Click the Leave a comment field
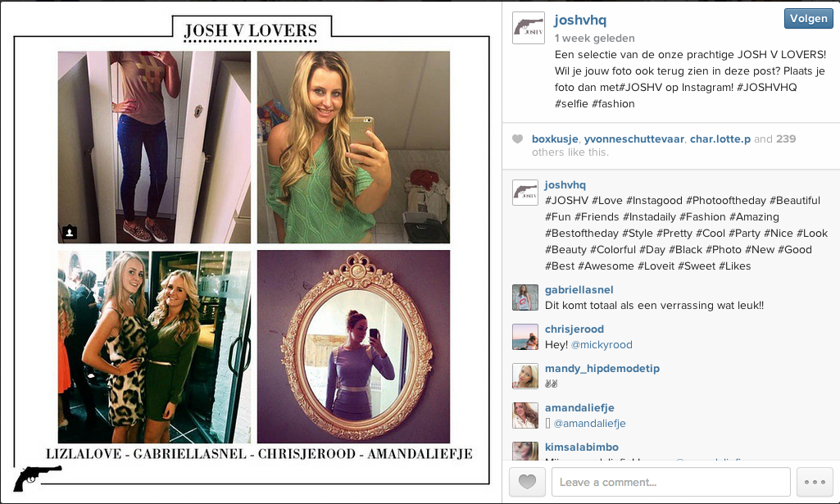This screenshot has width=840, height=504. coord(670,482)
